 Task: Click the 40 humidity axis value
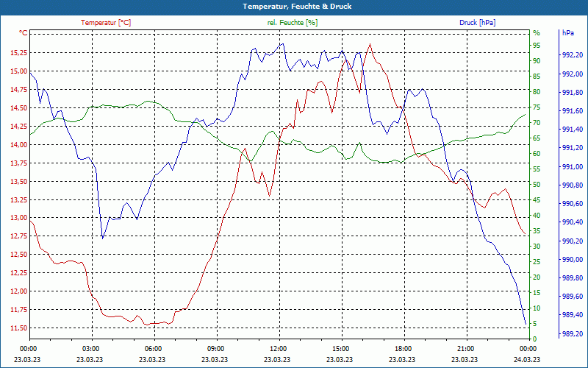[x=537, y=216]
